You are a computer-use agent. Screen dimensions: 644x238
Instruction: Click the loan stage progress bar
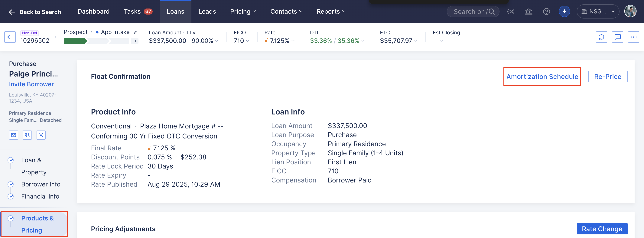click(x=97, y=41)
